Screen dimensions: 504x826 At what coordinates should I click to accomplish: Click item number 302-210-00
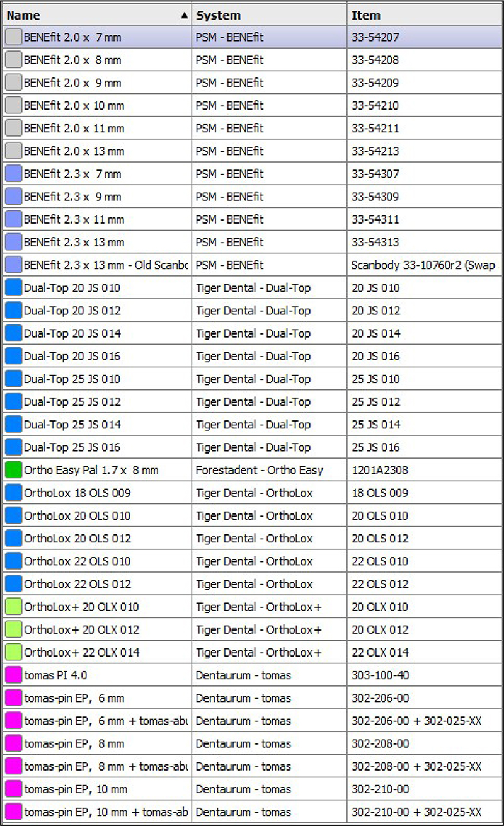[x=380, y=789]
